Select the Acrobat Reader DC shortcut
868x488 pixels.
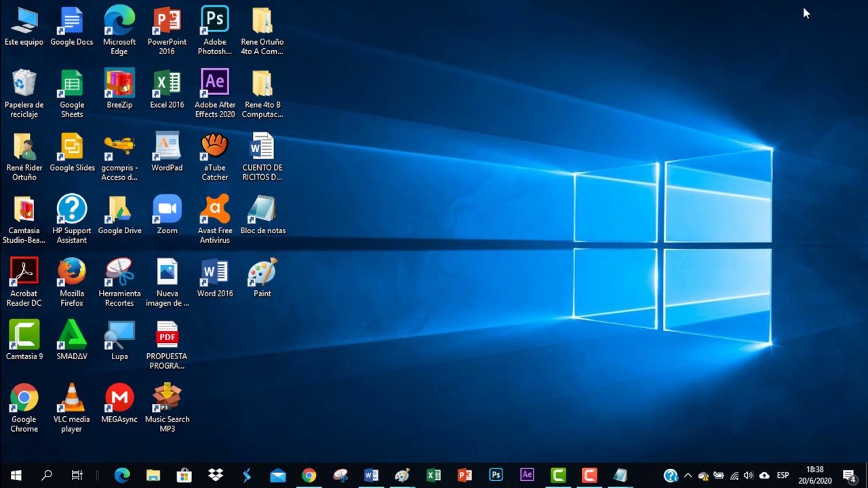coord(24,283)
